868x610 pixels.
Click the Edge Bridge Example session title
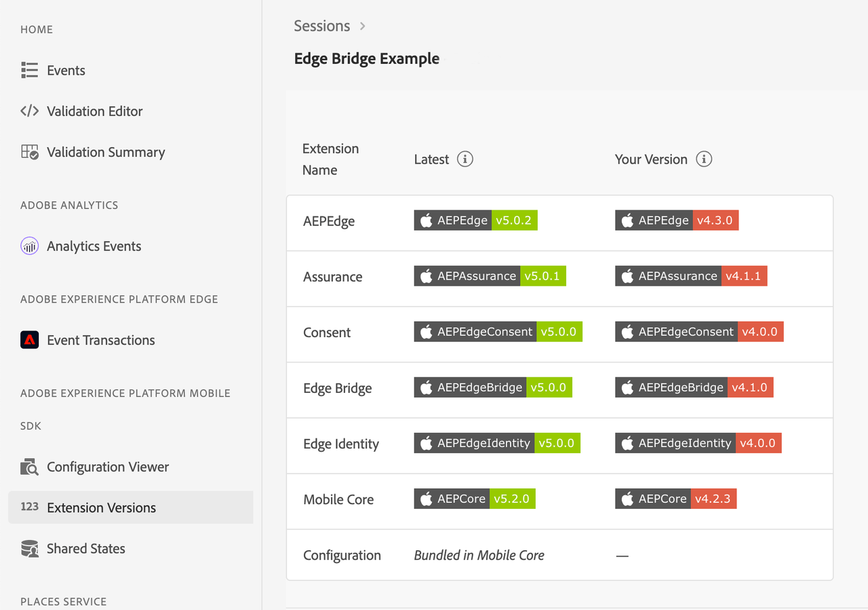[x=367, y=58]
